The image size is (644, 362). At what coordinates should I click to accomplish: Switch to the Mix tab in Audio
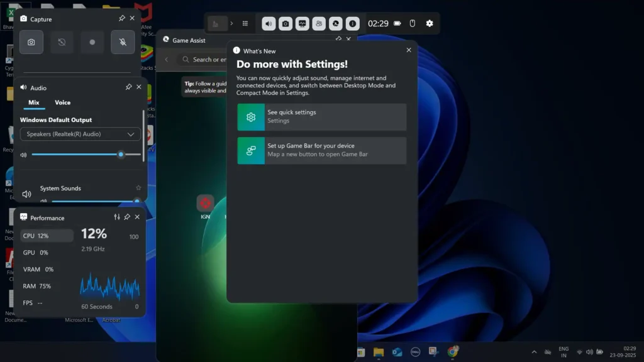pyautogui.click(x=34, y=102)
